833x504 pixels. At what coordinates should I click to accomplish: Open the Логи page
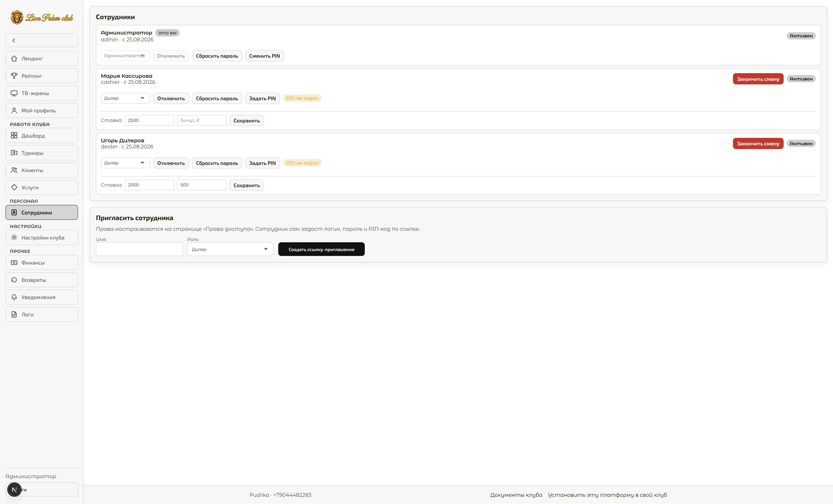coord(42,314)
